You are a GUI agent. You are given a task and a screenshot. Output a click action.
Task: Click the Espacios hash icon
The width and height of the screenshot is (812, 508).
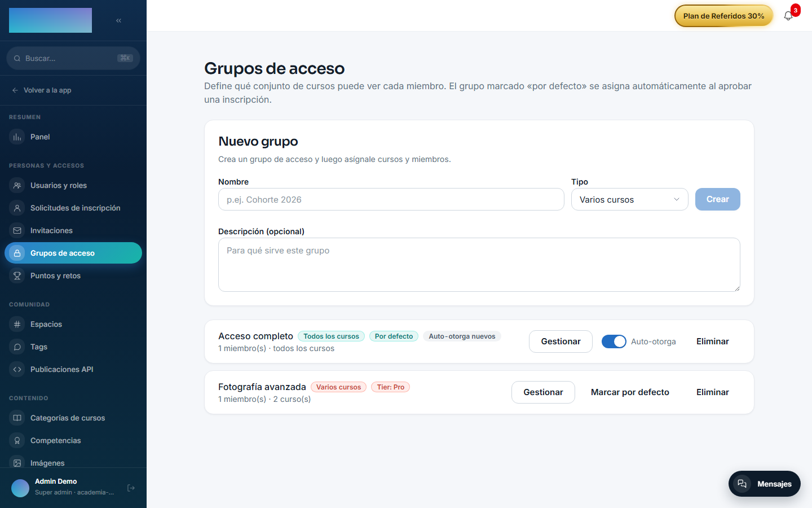click(17, 324)
